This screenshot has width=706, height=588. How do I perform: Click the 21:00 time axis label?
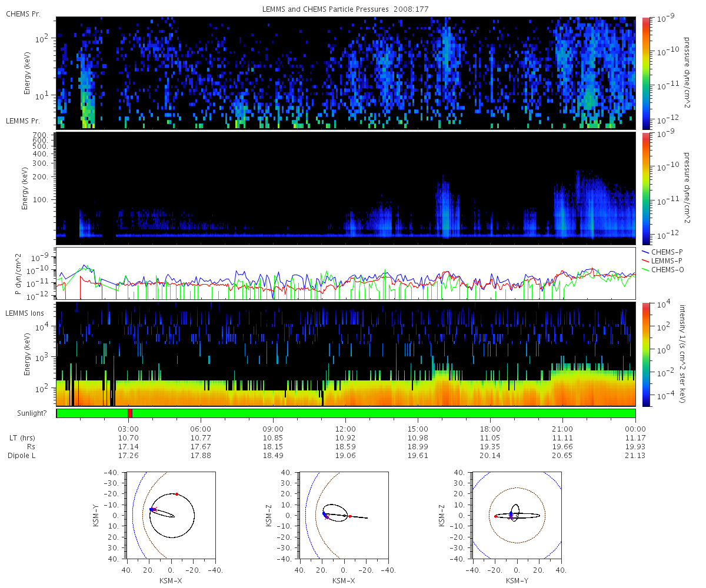tap(563, 429)
